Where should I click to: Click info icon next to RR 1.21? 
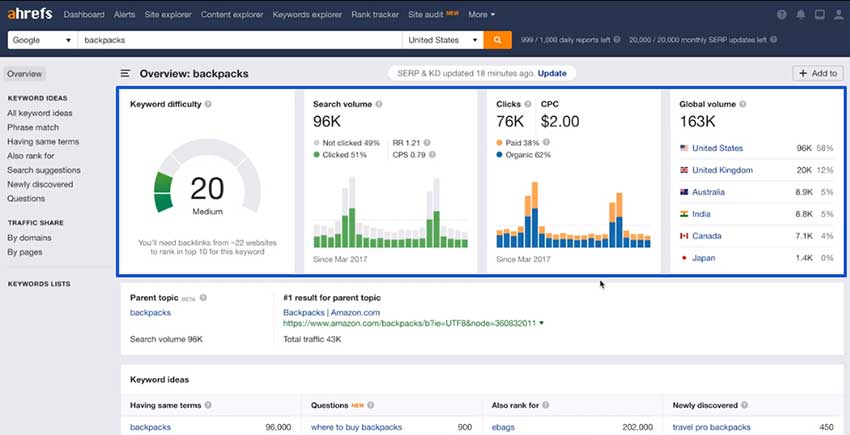tap(427, 143)
